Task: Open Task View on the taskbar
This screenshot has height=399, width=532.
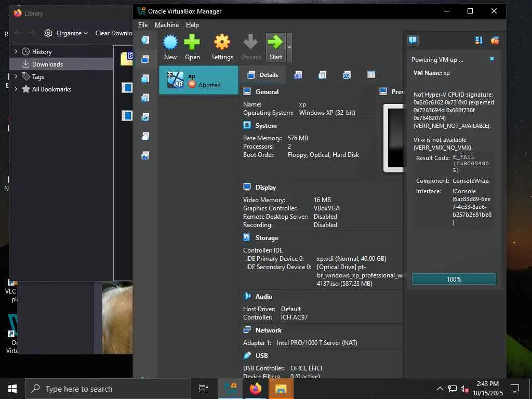Action: click(x=204, y=389)
